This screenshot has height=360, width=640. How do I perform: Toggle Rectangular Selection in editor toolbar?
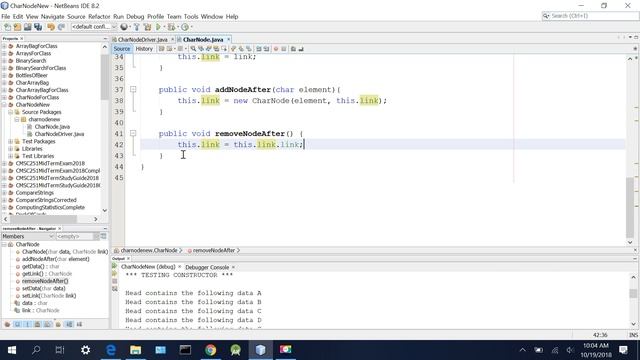pyautogui.click(x=224, y=49)
